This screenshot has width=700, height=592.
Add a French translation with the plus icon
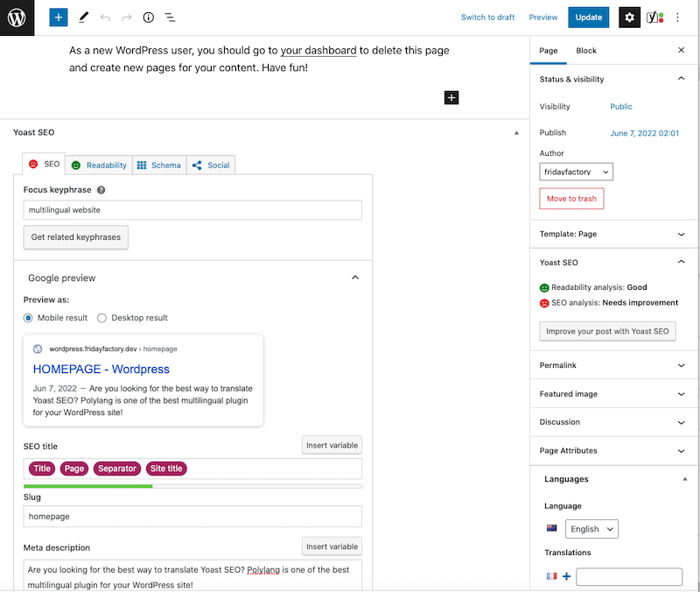click(x=566, y=576)
